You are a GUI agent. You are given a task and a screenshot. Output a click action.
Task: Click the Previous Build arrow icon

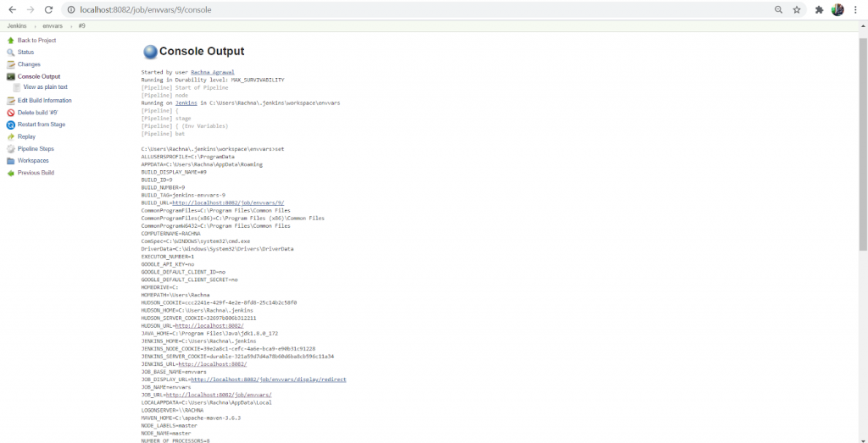click(10, 173)
